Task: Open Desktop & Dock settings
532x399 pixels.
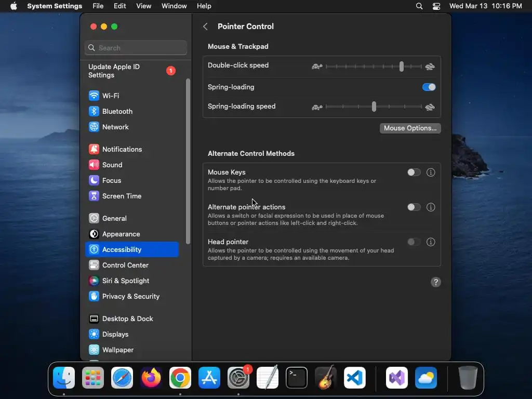Action: click(x=132, y=319)
